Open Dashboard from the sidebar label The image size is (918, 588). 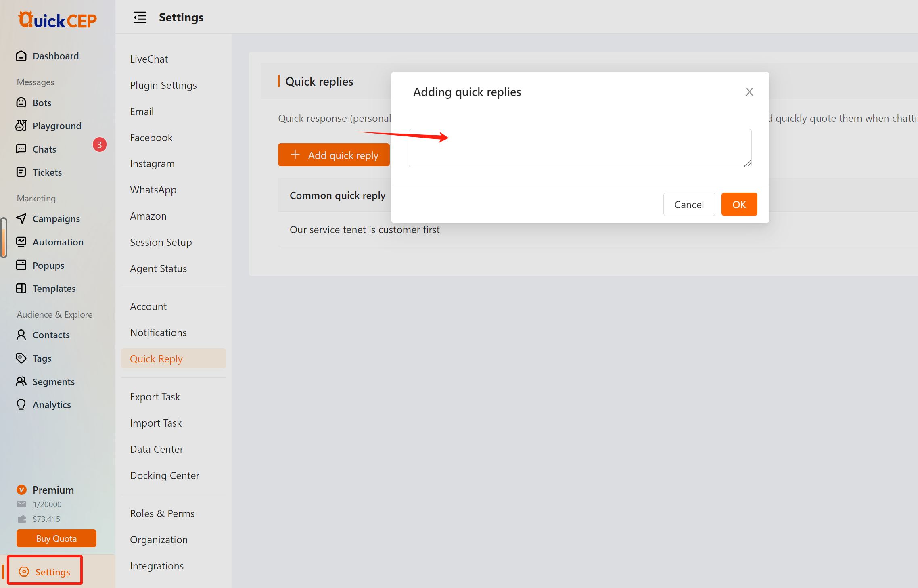(x=56, y=56)
